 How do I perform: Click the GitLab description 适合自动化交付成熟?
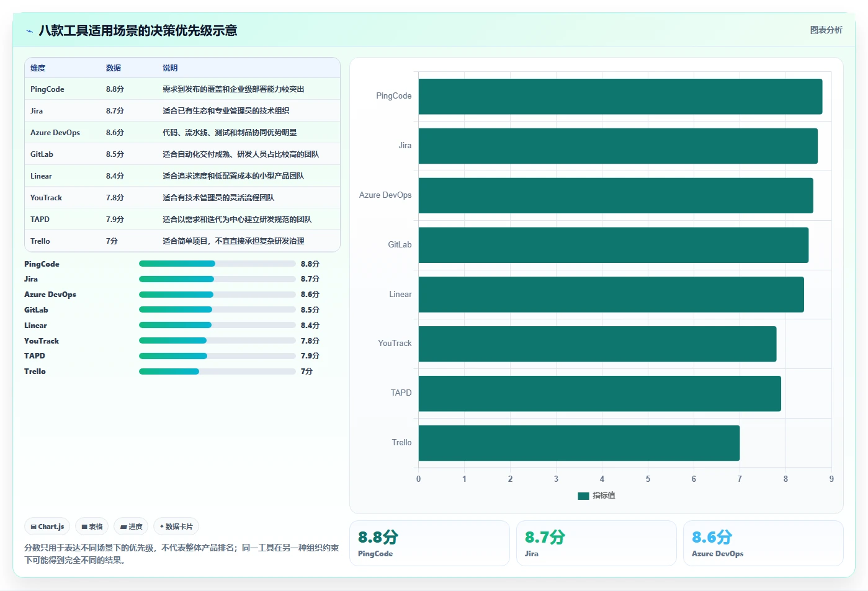coord(241,154)
